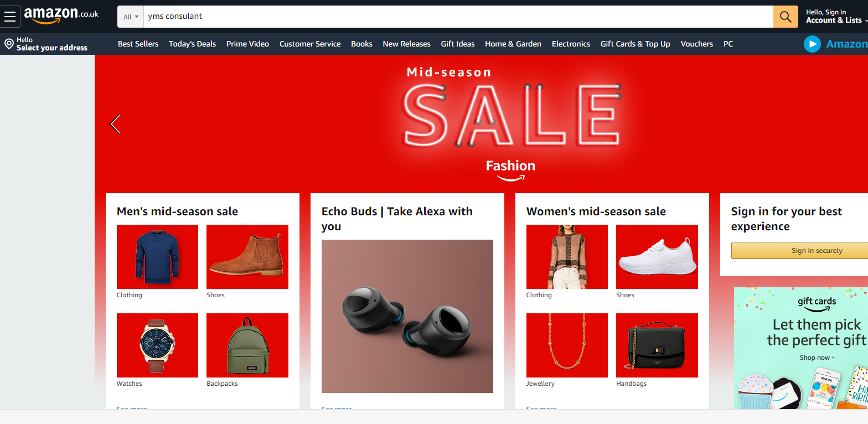
Task: Open the green Backpacks thumbnail
Action: point(247,345)
